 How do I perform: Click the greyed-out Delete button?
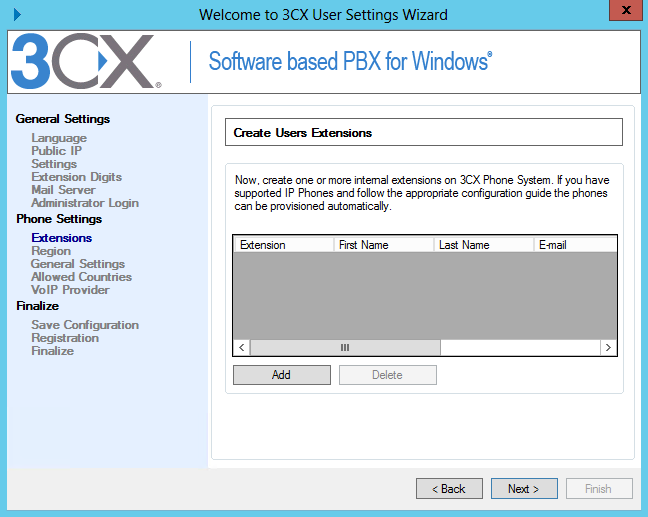(x=388, y=375)
